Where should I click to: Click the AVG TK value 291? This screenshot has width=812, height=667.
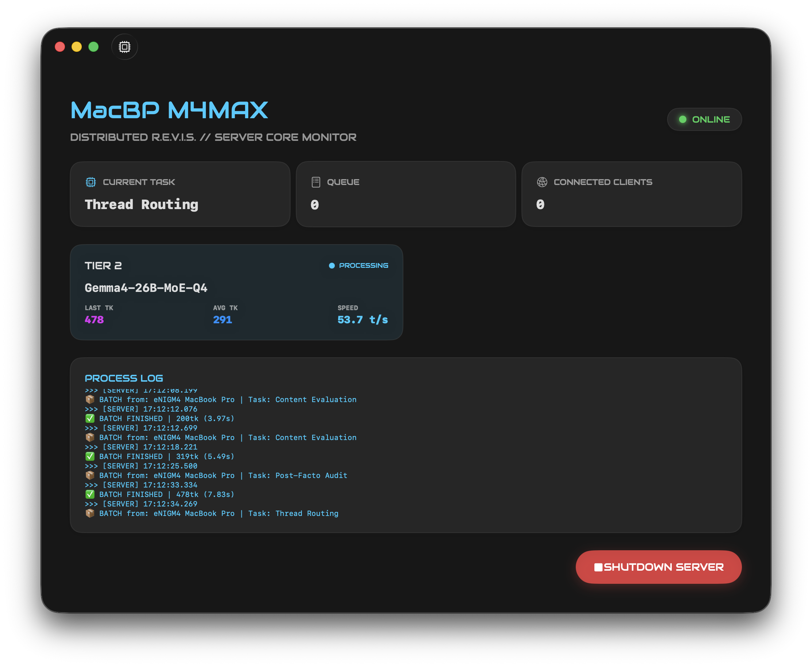(x=223, y=320)
